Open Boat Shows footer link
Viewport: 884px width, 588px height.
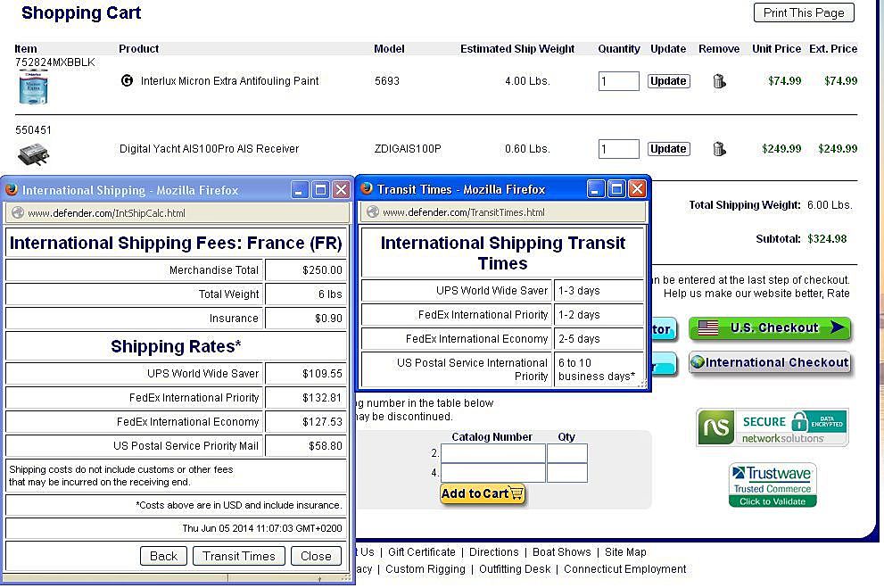point(561,552)
